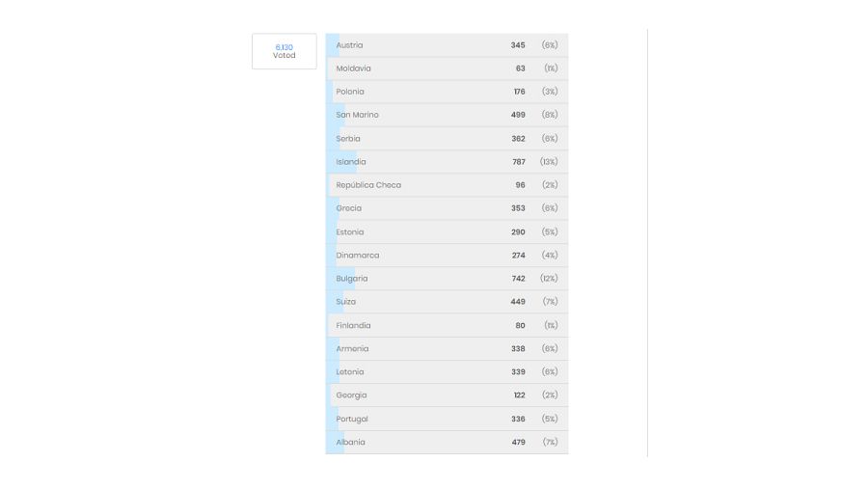868x489 pixels.
Task: Click the 6,130 Voted counter box
Action: [284, 51]
